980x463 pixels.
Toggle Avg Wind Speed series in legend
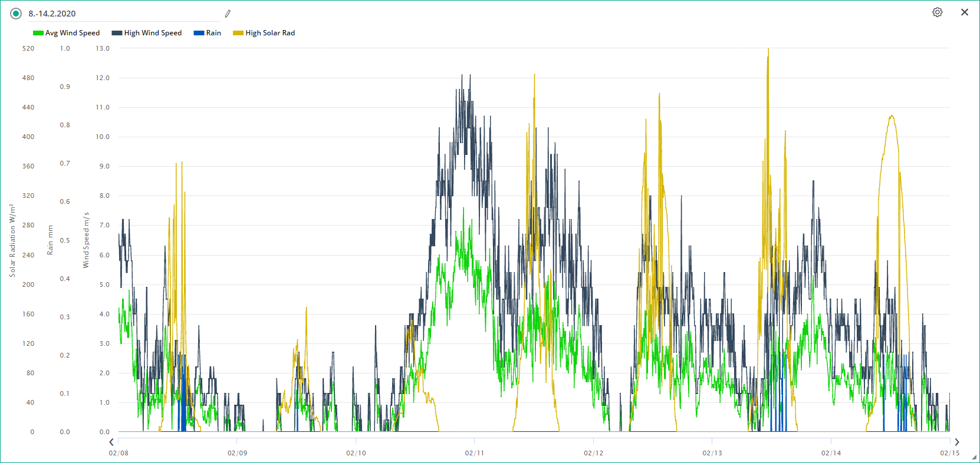(72, 33)
